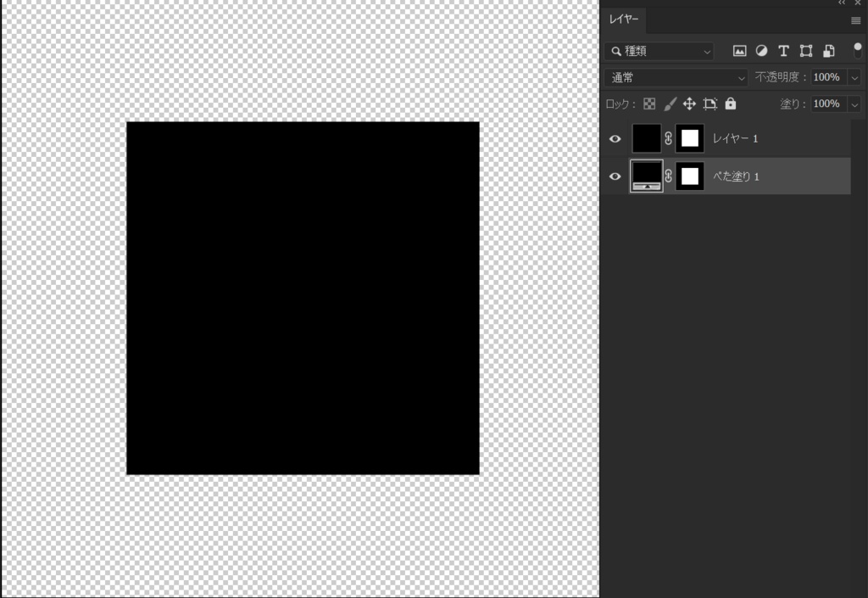Open the layers panel hamburger menu
The width and height of the screenshot is (868, 598).
click(x=856, y=20)
